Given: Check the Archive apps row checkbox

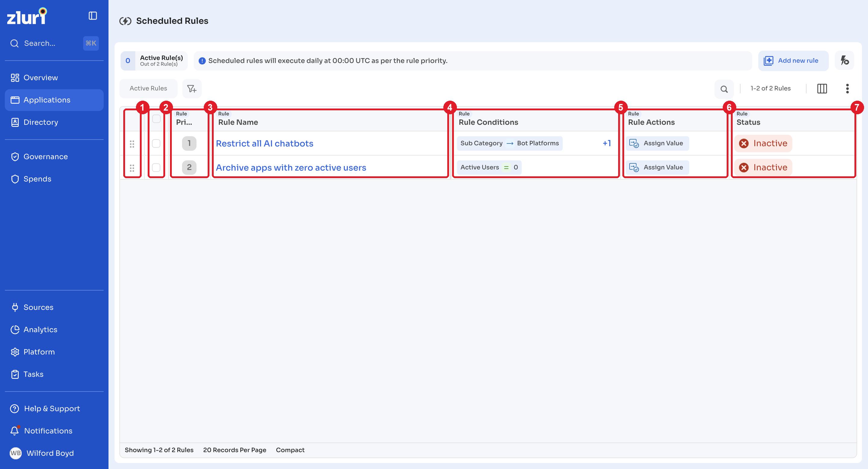Looking at the screenshot, I should coord(156,168).
